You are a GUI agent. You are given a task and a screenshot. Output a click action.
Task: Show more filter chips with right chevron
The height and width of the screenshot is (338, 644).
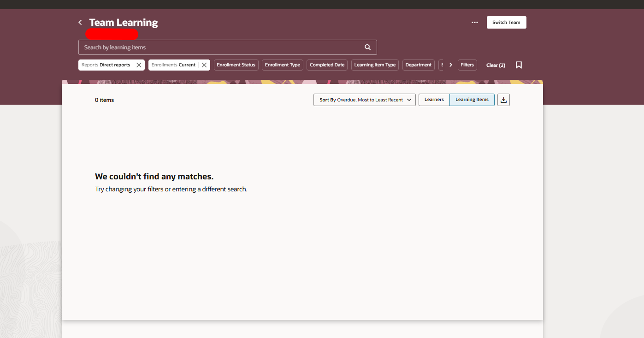pyautogui.click(x=450, y=65)
